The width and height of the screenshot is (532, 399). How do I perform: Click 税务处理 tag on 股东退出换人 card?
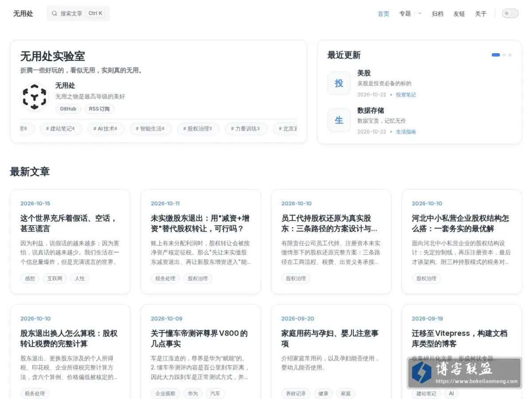[x=35, y=393]
